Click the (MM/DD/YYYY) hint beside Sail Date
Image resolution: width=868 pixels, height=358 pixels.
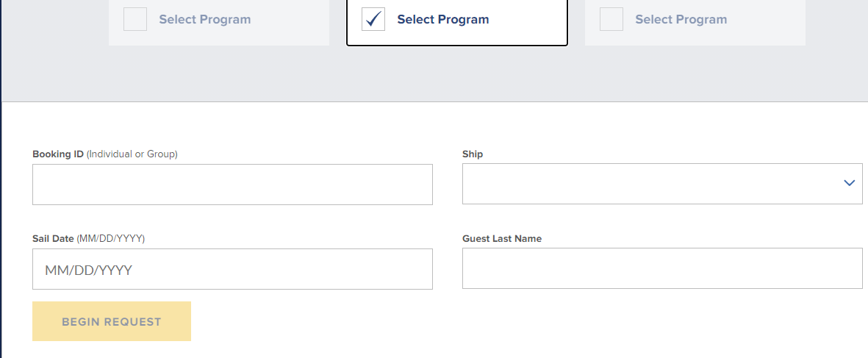[x=111, y=239]
